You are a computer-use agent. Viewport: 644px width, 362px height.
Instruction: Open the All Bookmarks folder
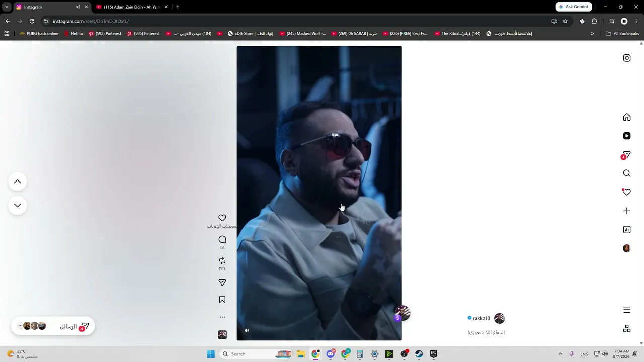(622, 34)
